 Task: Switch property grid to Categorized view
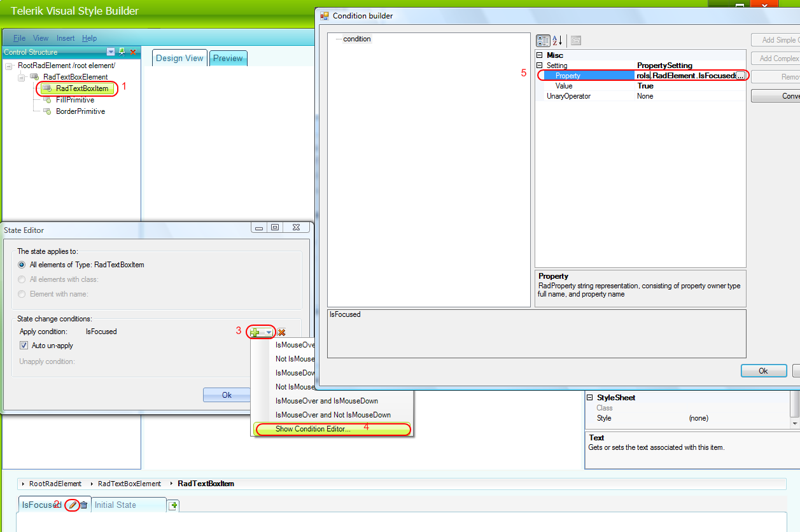[544, 41]
